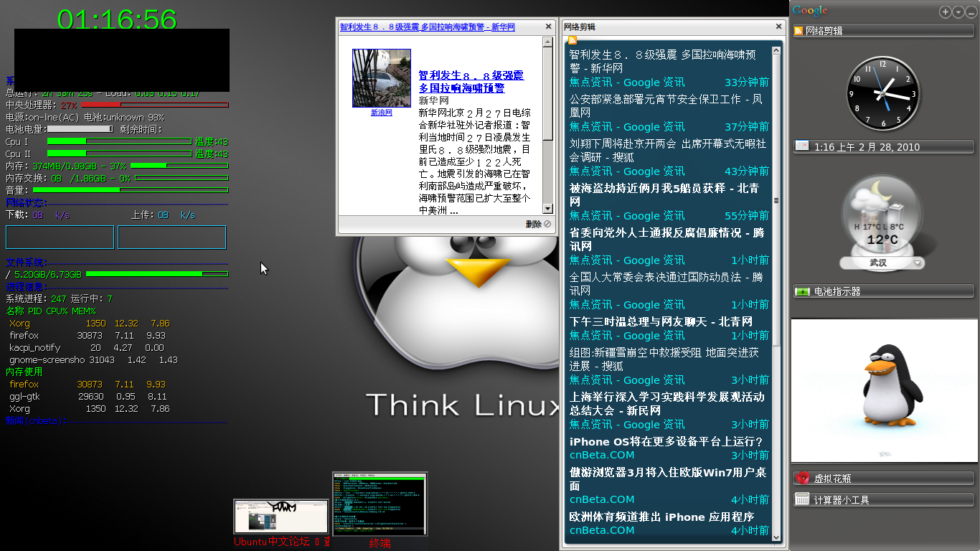This screenshot has width=980, height=551.
Task: Click the kacpi_notify process row
Action: [x=87, y=348]
